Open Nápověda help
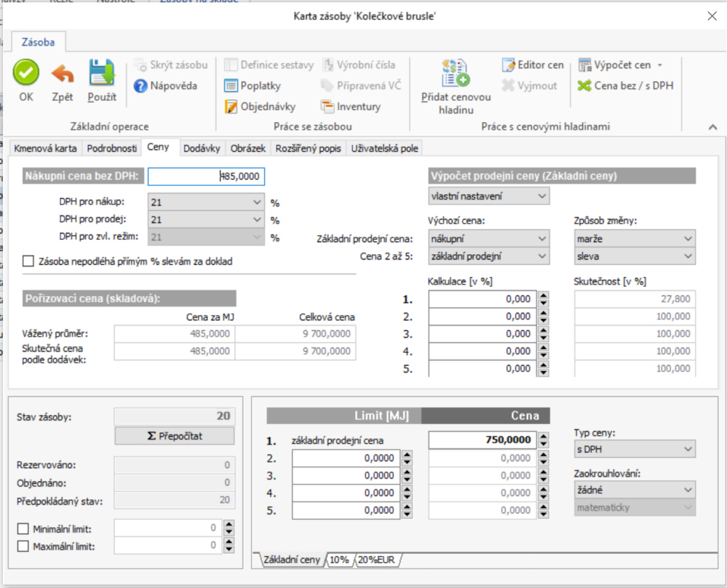 click(164, 86)
